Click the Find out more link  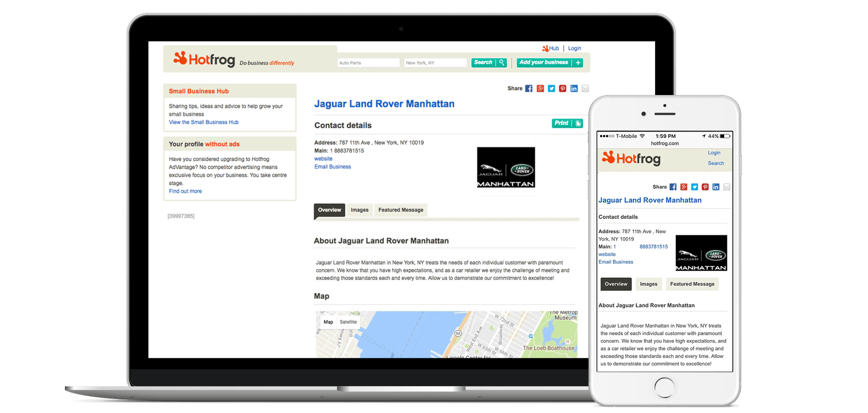[x=185, y=191]
